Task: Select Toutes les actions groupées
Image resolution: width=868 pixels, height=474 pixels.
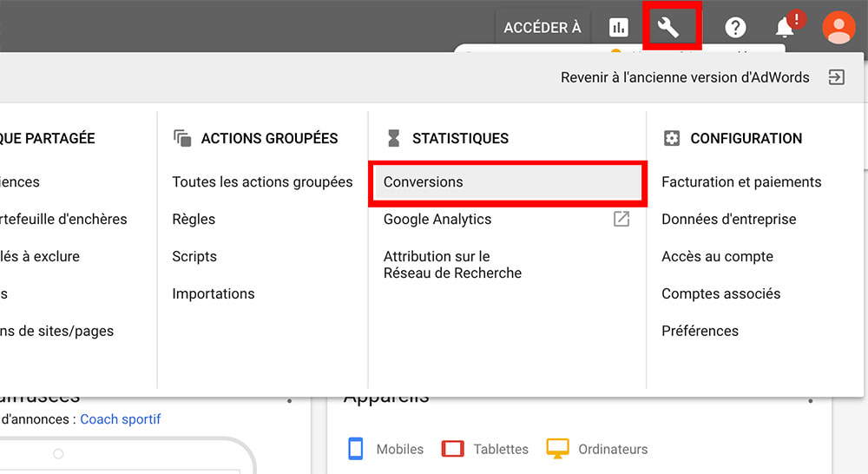Action: tap(262, 181)
